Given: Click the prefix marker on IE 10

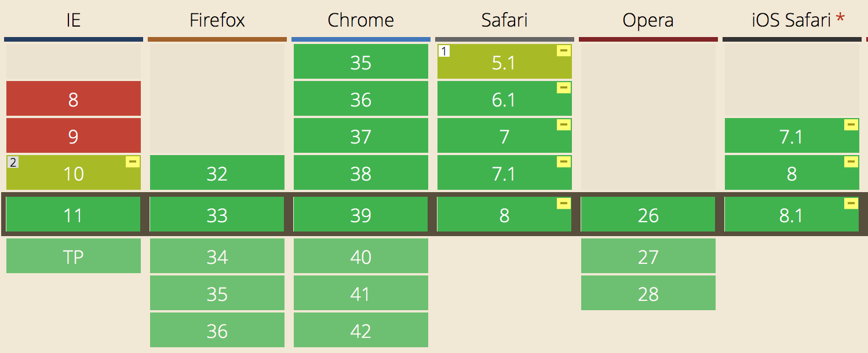Looking at the screenshot, I should pyautogui.click(x=133, y=162).
